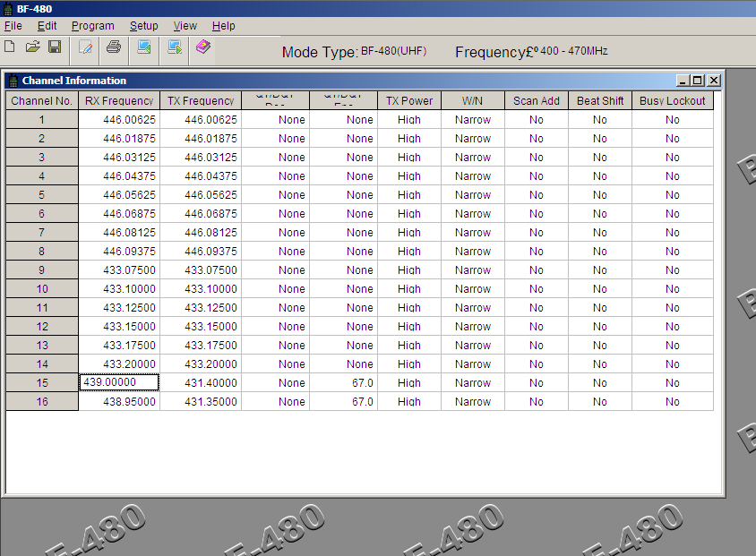The image size is (756, 556).
Task: Open the File menu
Action: (x=13, y=26)
